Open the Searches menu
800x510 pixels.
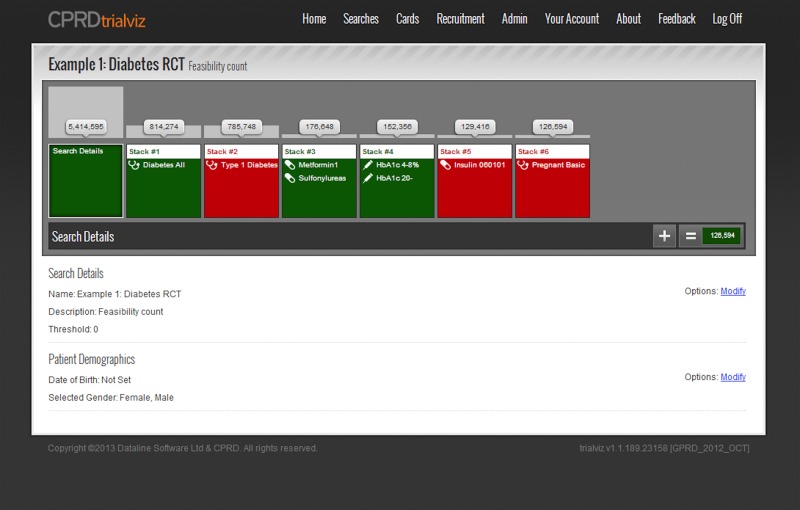[x=361, y=19]
